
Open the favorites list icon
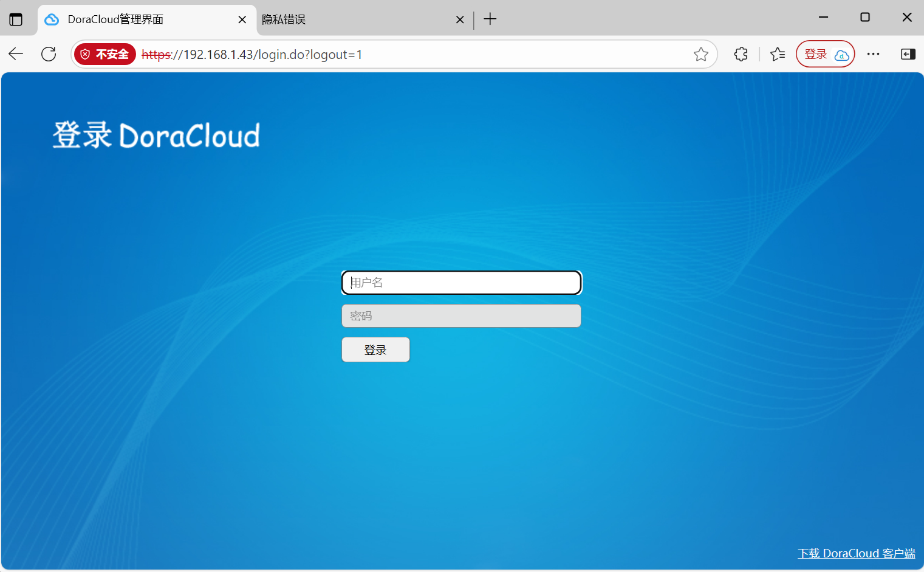tap(778, 54)
